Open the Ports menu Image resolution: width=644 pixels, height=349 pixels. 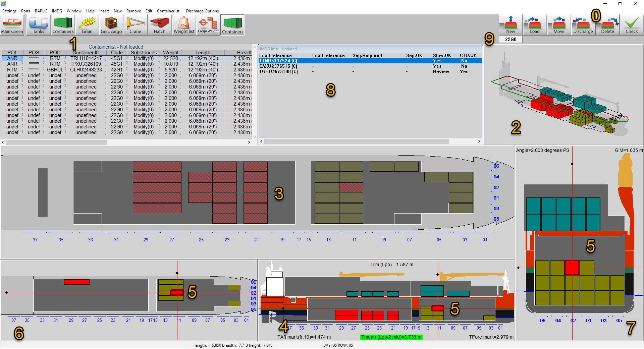point(25,11)
